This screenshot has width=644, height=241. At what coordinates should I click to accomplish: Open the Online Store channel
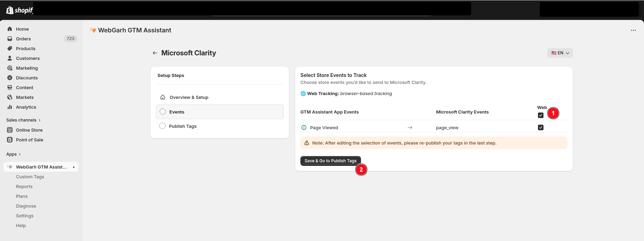[29, 130]
